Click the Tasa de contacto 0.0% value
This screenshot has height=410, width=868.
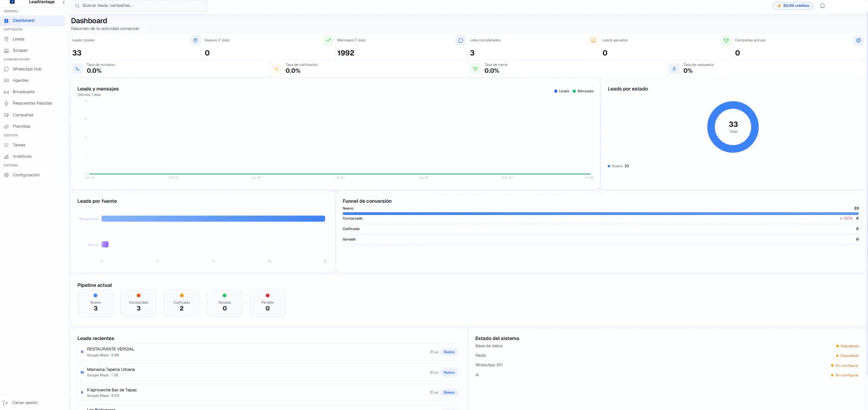94,71
